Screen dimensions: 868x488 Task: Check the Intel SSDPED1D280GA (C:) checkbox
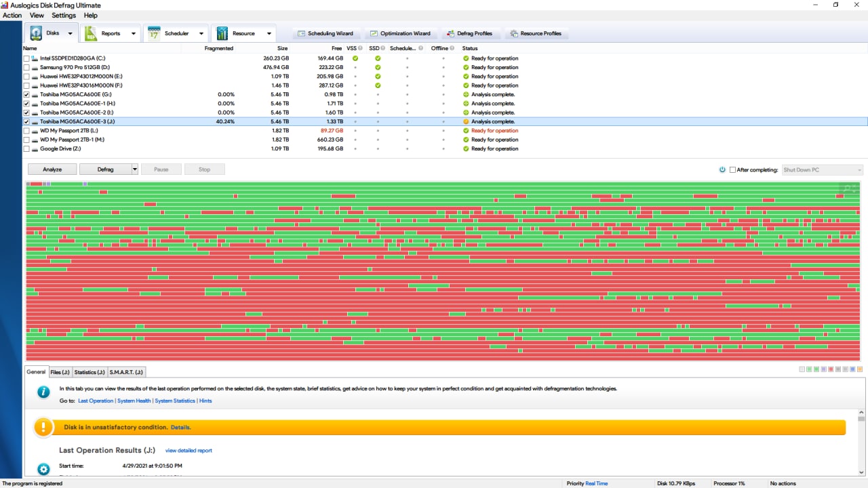click(26, 58)
